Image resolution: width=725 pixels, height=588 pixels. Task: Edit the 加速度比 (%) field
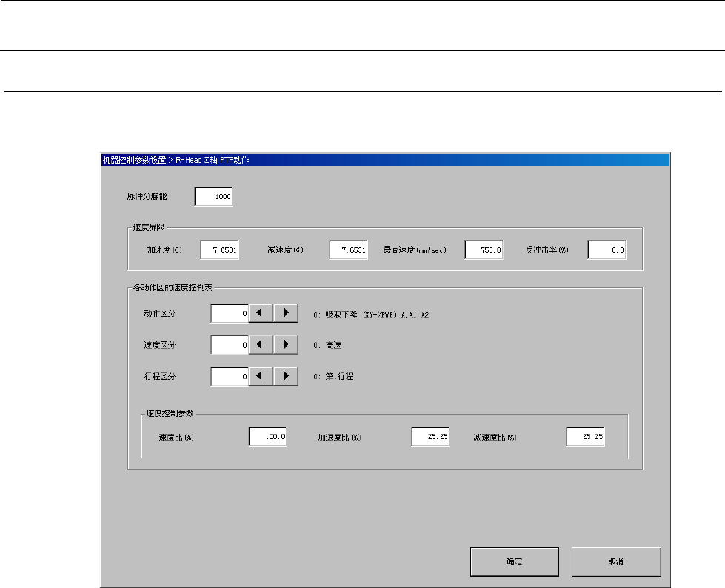pos(430,436)
